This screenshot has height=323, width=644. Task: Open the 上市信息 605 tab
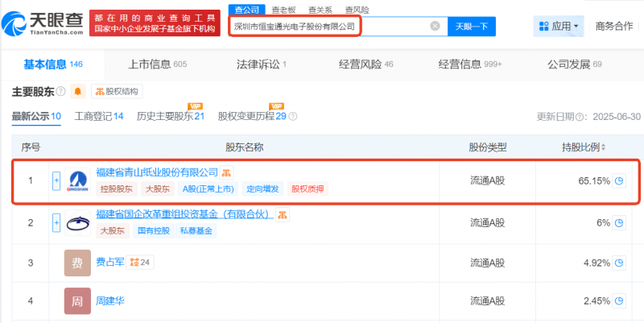(x=158, y=64)
